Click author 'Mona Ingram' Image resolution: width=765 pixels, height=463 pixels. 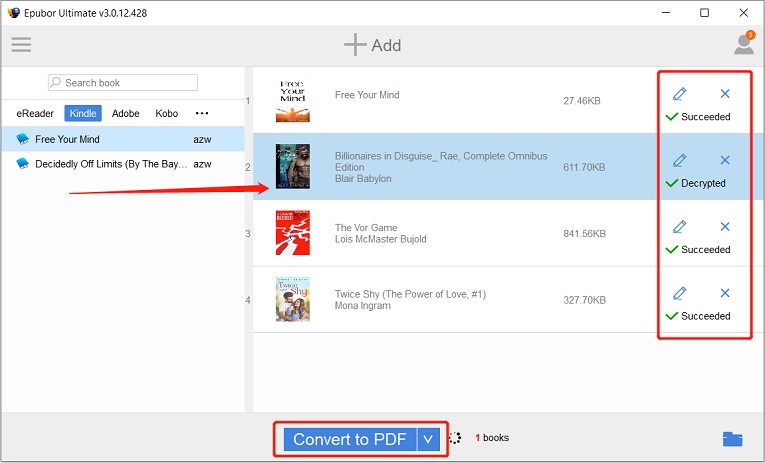pyautogui.click(x=362, y=305)
